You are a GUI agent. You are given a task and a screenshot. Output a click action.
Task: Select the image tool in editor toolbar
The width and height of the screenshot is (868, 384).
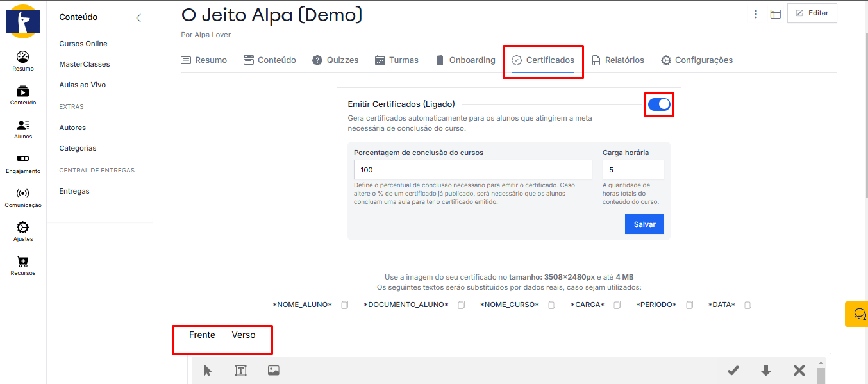(274, 370)
